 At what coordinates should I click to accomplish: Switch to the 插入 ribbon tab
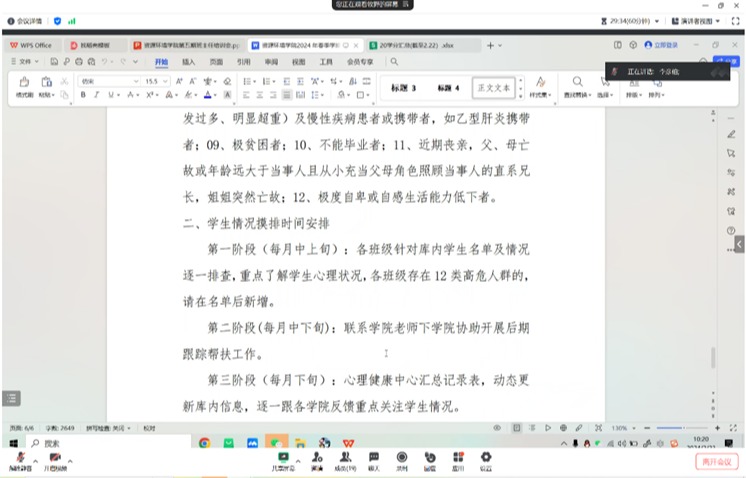click(x=188, y=61)
